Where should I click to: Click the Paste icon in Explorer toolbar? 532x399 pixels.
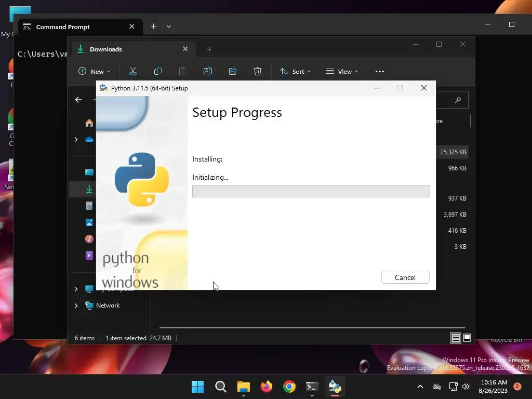[x=182, y=71]
